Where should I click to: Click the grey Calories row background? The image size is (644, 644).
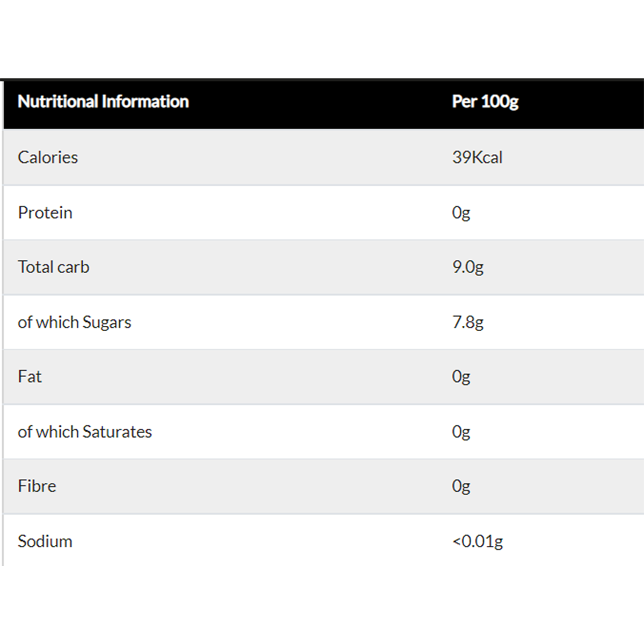268,157
